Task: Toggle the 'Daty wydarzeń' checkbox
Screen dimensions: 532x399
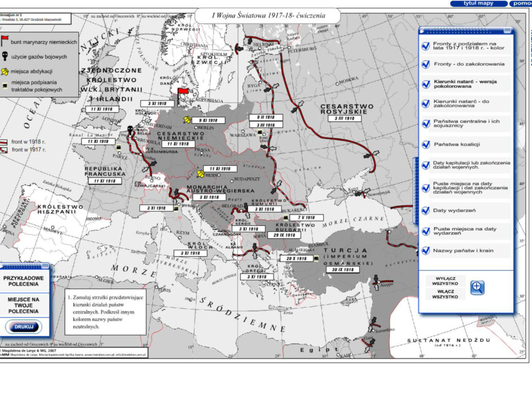Action: click(x=425, y=211)
